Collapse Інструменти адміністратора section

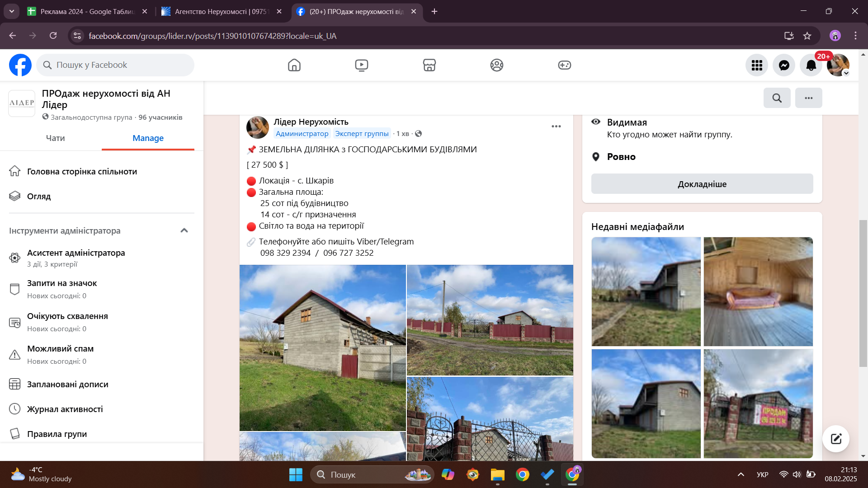click(x=184, y=230)
